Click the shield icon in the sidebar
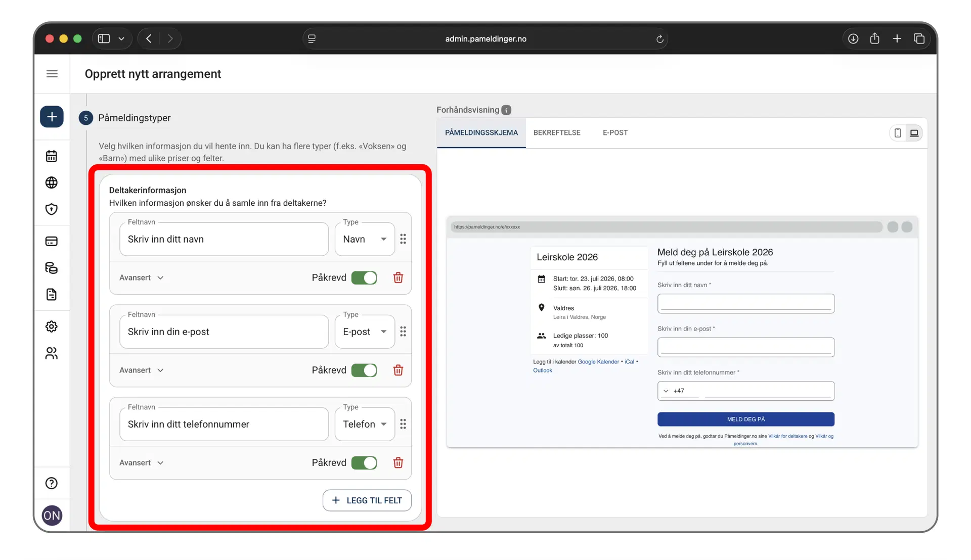 click(52, 209)
